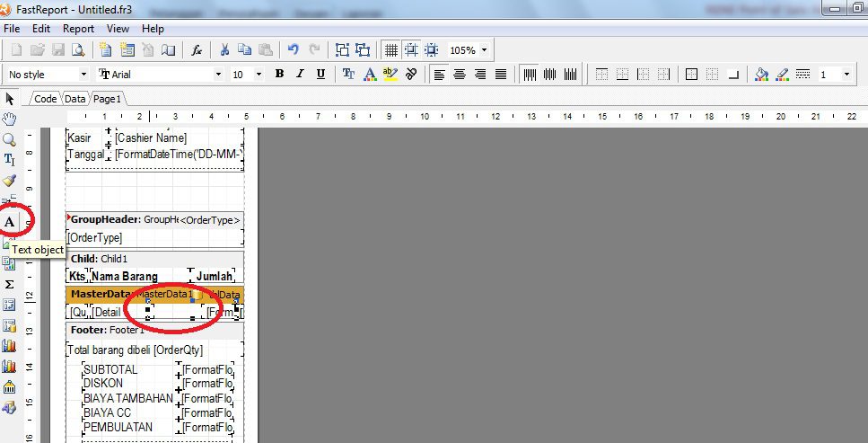Image resolution: width=868 pixels, height=443 pixels.
Task: Open the File menu
Action: [12, 29]
